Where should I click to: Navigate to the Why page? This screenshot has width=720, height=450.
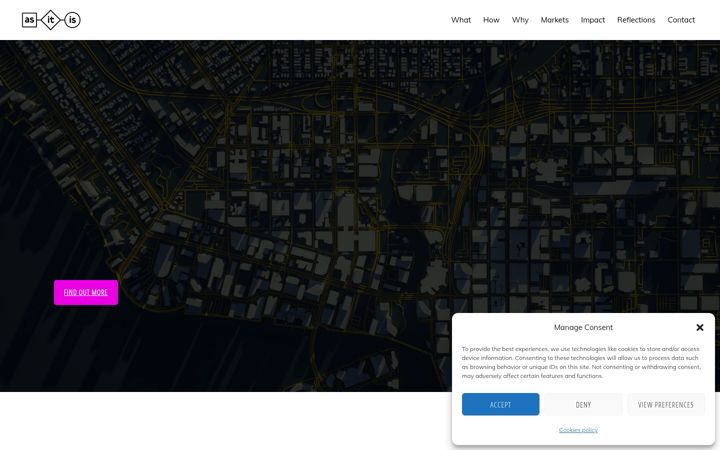coord(520,20)
